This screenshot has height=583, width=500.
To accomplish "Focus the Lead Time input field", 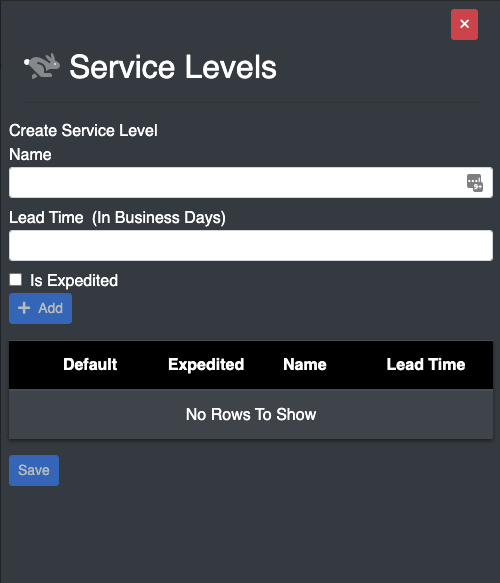I will point(251,245).
